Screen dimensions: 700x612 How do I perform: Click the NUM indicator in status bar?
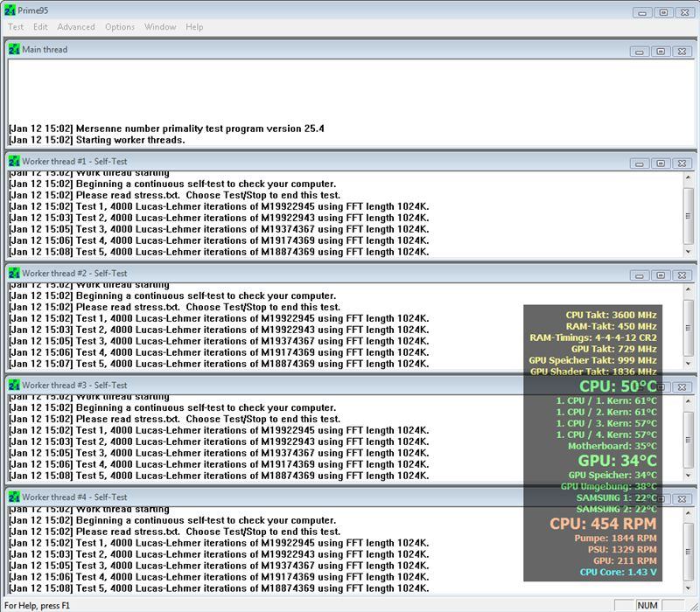point(647,605)
